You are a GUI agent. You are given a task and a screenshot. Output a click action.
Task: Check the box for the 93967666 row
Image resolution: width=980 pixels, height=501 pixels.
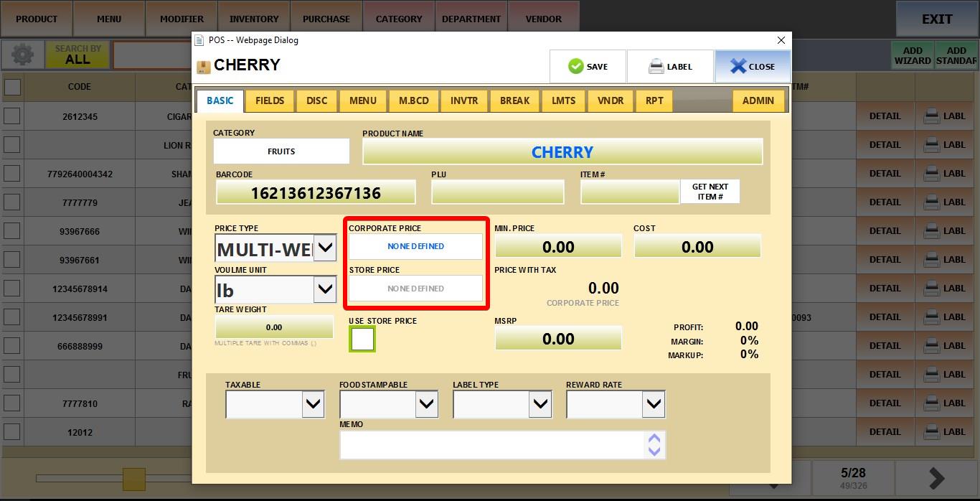click(12, 230)
